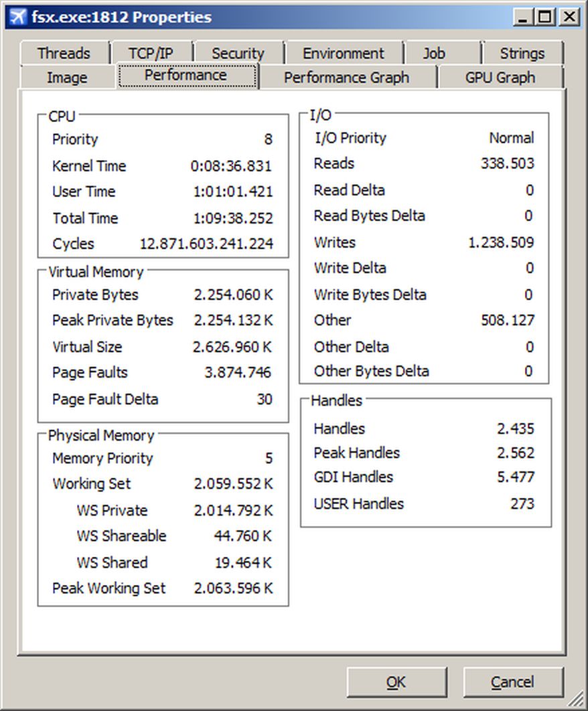Click the Other Delta label
The image size is (588, 711).
click(x=352, y=347)
